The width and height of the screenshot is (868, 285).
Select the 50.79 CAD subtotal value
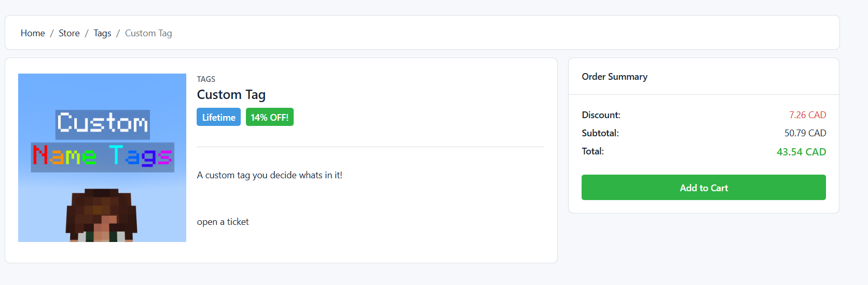(x=805, y=133)
